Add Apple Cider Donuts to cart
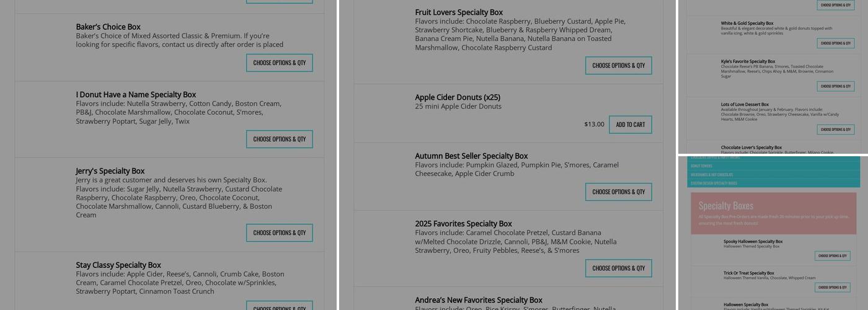 pyautogui.click(x=630, y=125)
